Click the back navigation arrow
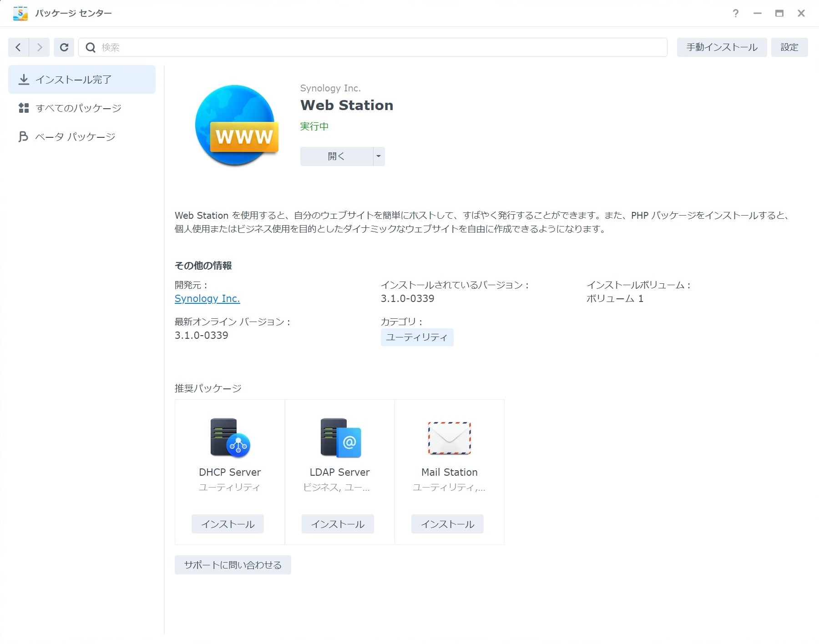Image resolution: width=819 pixels, height=644 pixels. pos(18,47)
